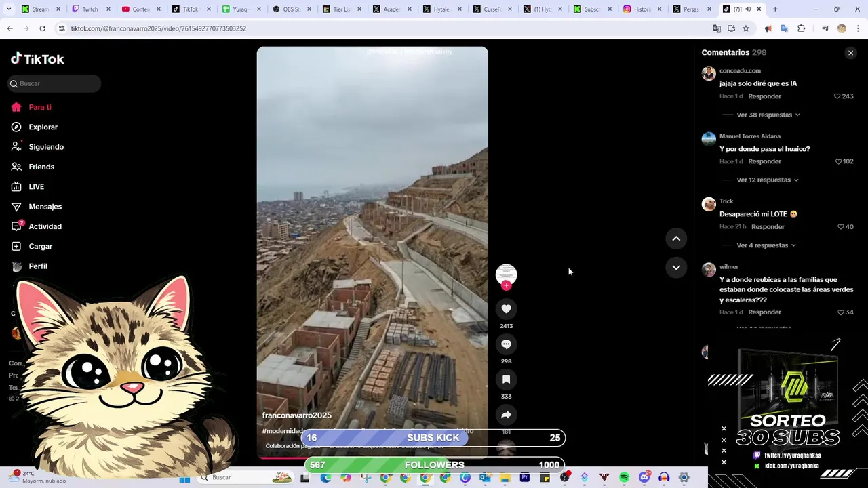Screen dimensions: 868x488
Task: Open Chrome three-dot menu
Action: (x=858, y=28)
